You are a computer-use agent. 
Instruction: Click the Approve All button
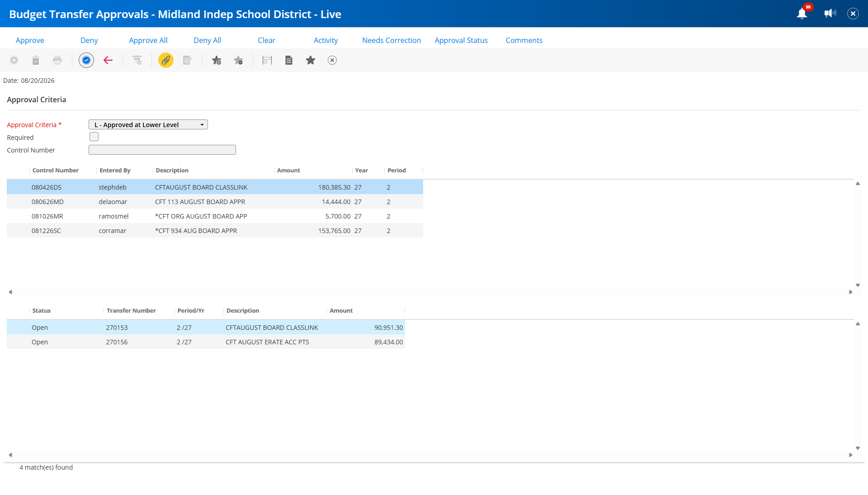[x=148, y=40]
